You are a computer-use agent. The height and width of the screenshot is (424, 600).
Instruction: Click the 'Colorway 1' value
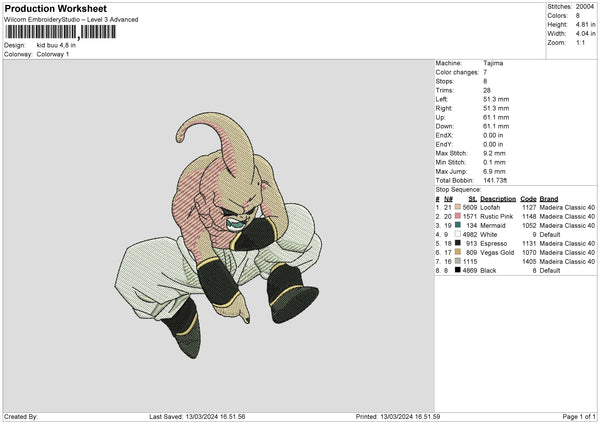click(53, 54)
